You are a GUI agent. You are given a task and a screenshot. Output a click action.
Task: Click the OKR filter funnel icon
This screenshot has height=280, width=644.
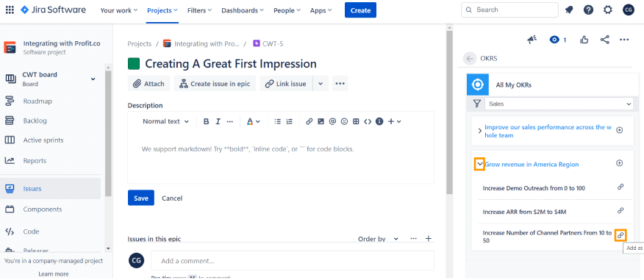coord(477,104)
